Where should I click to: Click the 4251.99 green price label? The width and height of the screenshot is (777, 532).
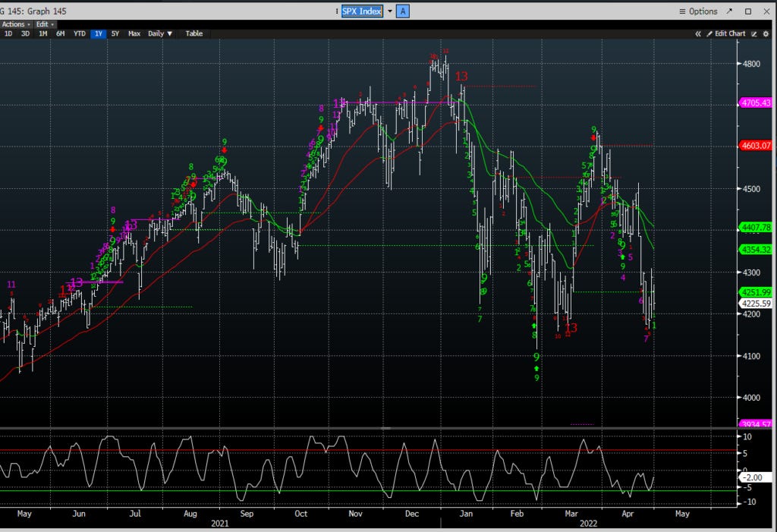coord(756,292)
